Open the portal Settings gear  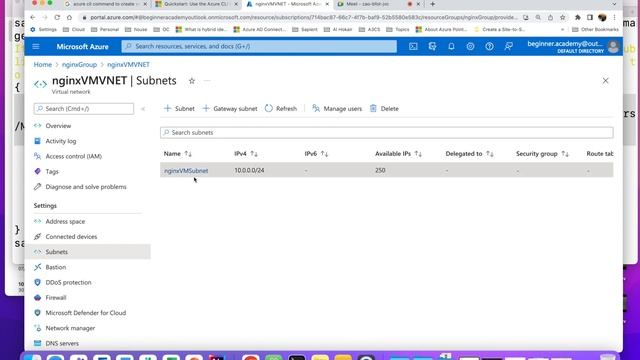(470, 47)
